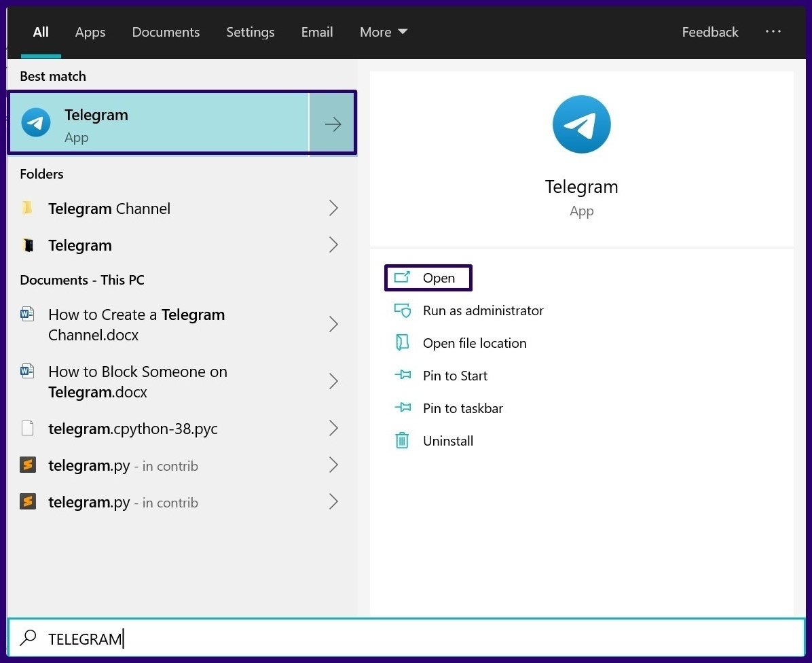Click the Telegram Channel folder icon
812x663 pixels.
27,209
